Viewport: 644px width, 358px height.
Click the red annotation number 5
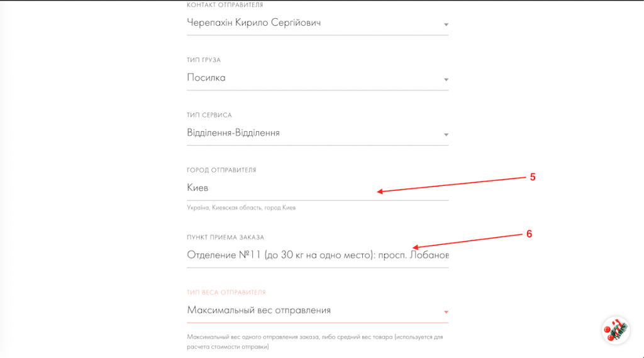click(x=533, y=177)
